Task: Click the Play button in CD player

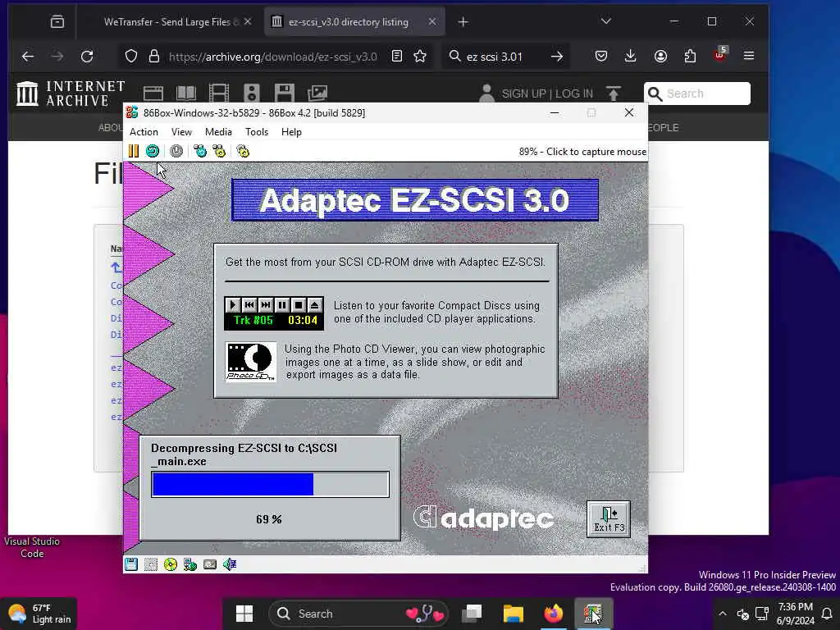Action: click(232, 305)
